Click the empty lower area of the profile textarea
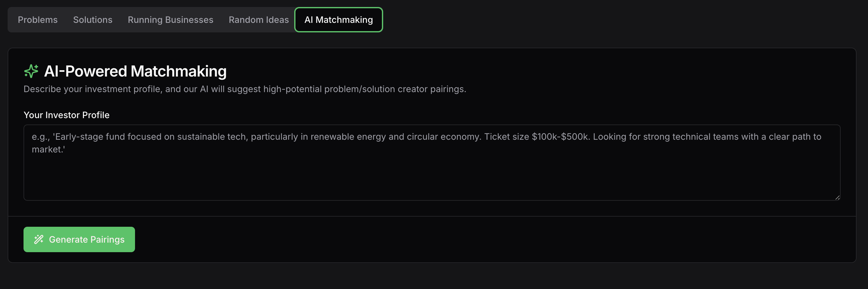This screenshot has height=289, width=868. [x=432, y=178]
